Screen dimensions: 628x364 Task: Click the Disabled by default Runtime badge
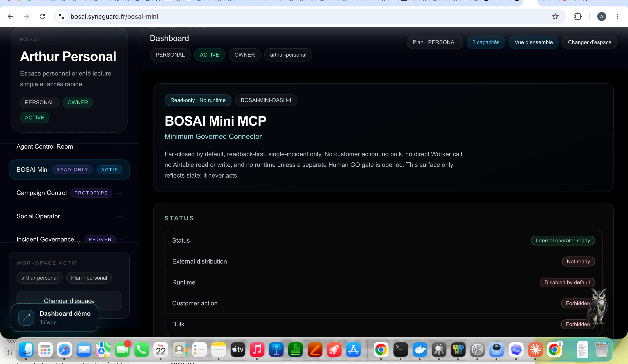click(x=567, y=282)
